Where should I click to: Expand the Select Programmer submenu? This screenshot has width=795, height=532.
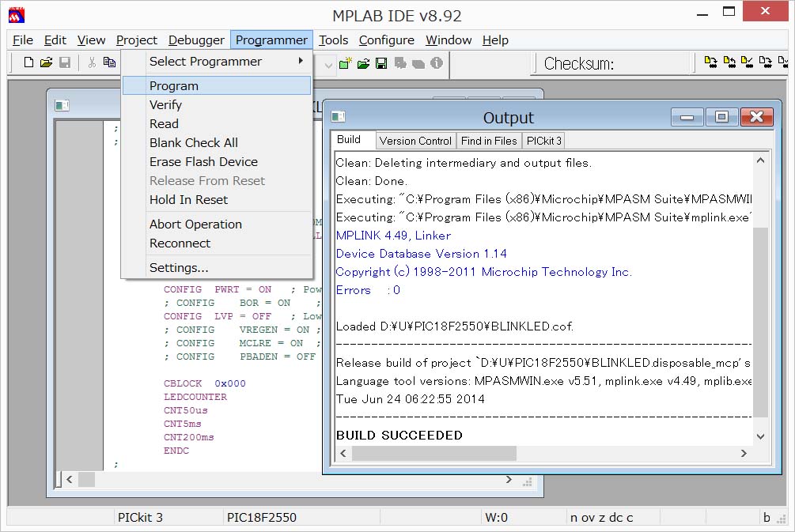tap(217, 62)
